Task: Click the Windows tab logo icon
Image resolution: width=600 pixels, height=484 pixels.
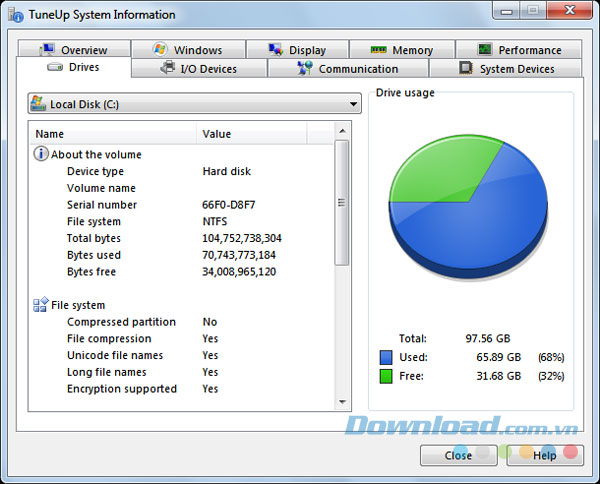Action: (x=160, y=49)
